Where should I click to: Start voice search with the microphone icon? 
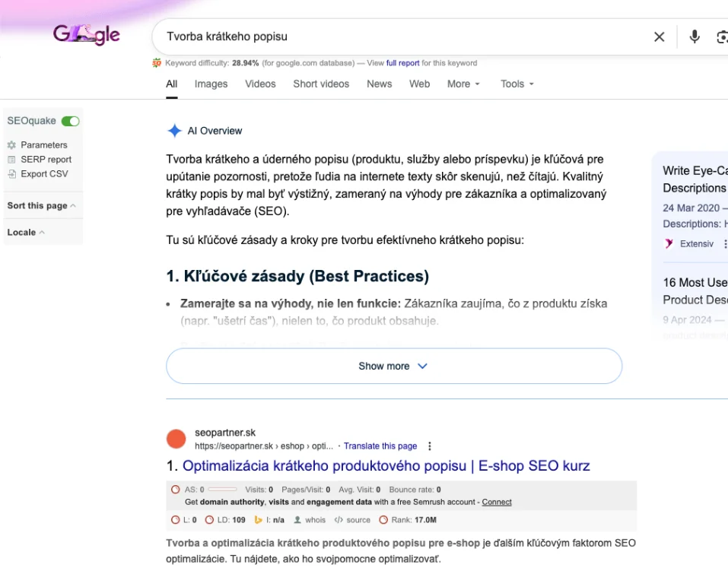[x=695, y=36]
